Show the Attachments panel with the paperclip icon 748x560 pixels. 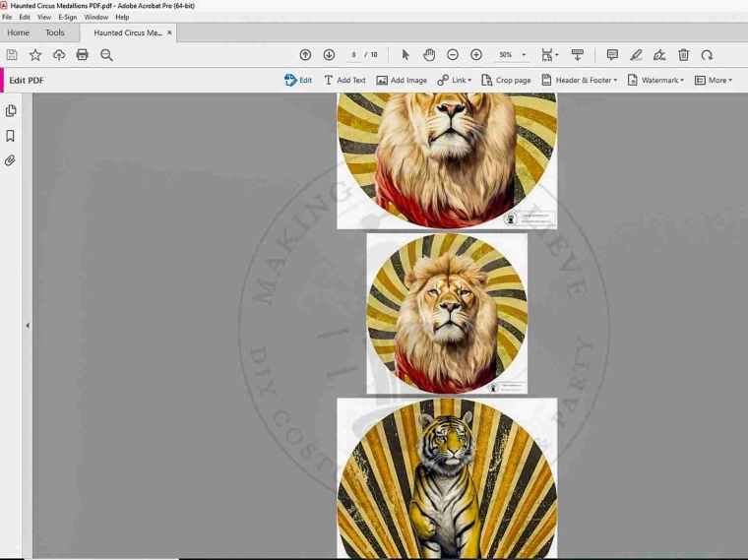click(11, 159)
